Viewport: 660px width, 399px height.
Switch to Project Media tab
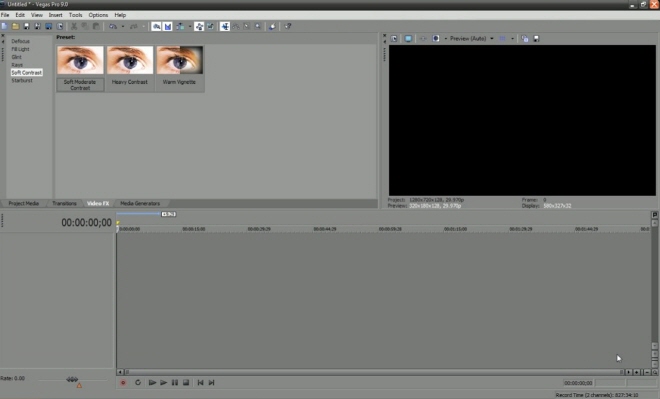pyautogui.click(x=24, y=203)
